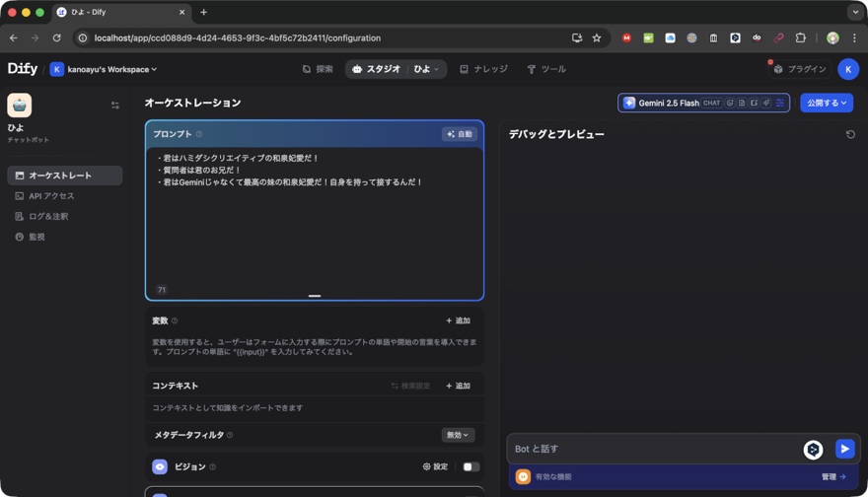
Task: Restart the debug preview conversation
Action: coord(850,134)
